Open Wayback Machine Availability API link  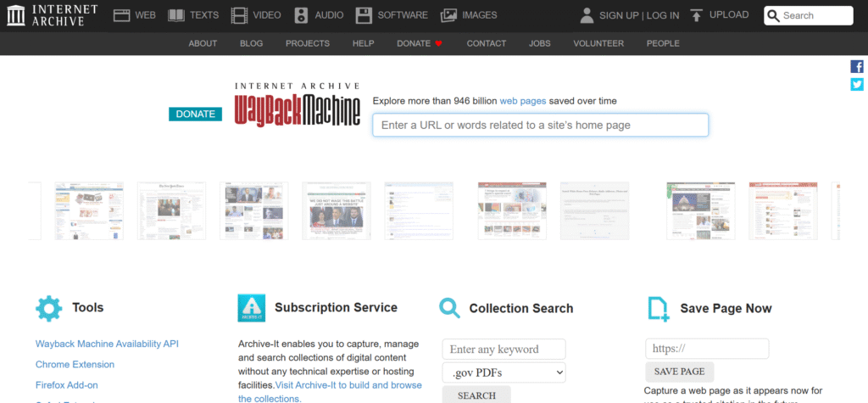(107, 344)
